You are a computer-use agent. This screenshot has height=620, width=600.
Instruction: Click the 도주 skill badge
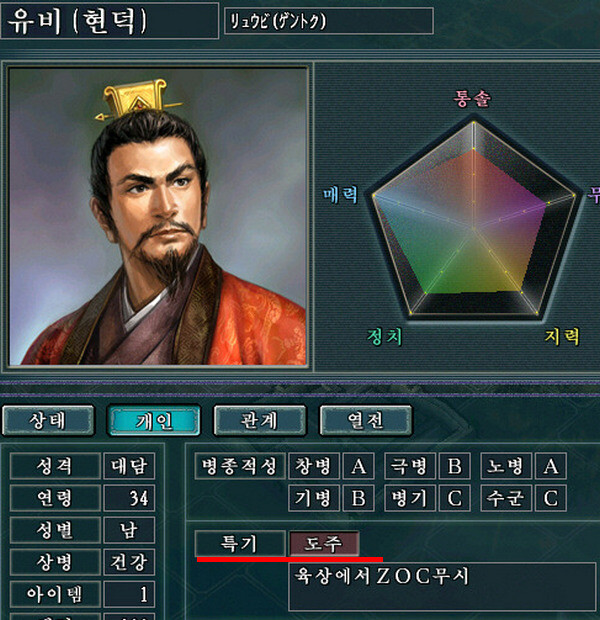(324, 544)
